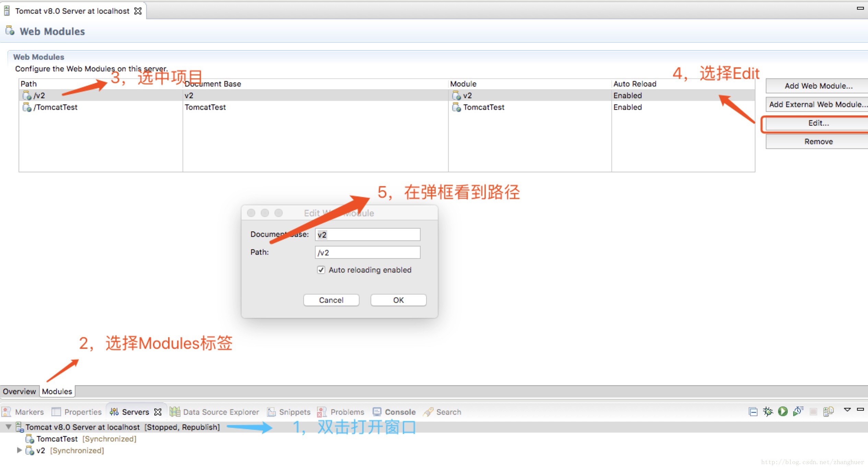Select the /v2 row path text
This screenshot has width=868, height=469.
tap(39, 95)
